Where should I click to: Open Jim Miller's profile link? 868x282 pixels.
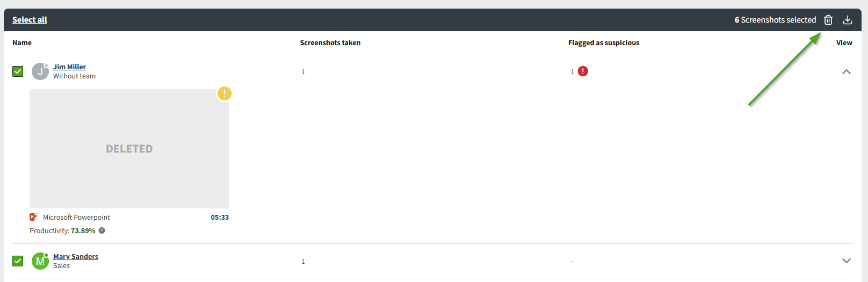click(x=69, y=67)
